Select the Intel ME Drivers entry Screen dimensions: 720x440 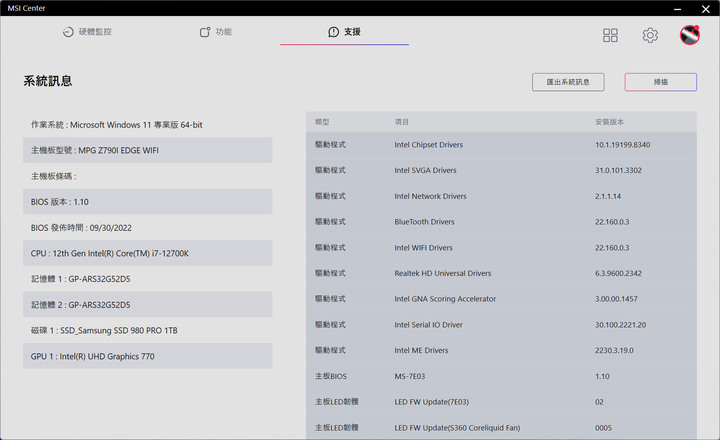tap(501, 350)
